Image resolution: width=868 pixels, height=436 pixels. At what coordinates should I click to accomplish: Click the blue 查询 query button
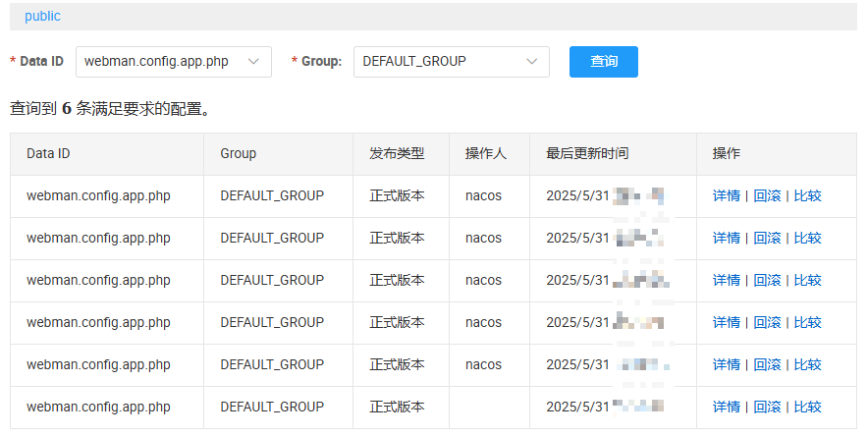coord(604,62)
